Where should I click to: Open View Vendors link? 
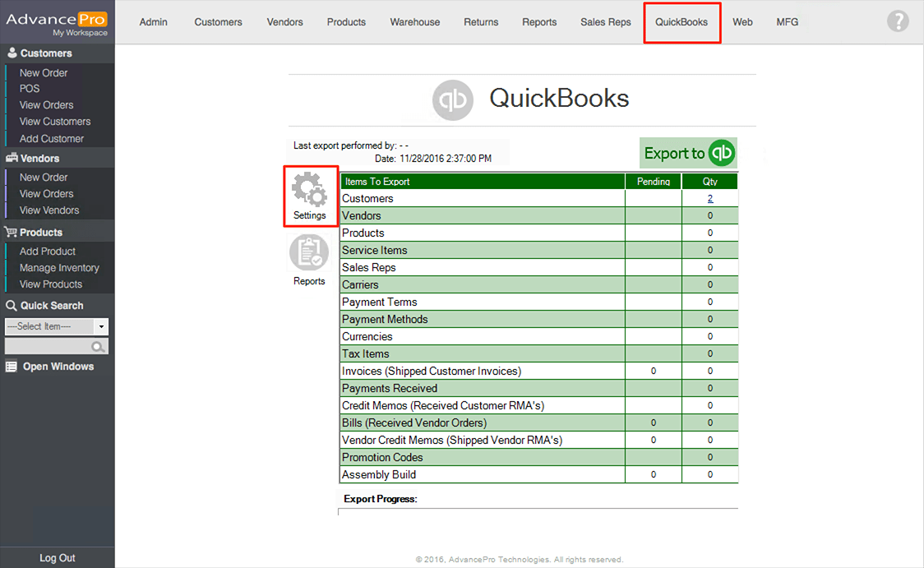[49, 210]
